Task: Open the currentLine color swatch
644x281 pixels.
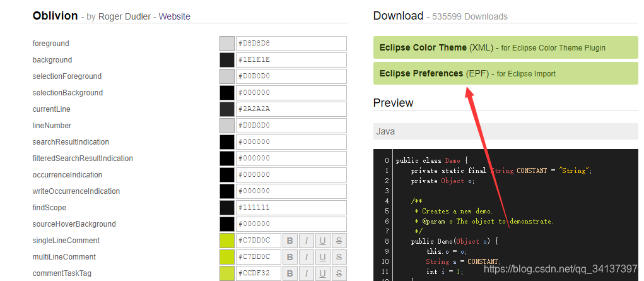Action: point(226,109)
